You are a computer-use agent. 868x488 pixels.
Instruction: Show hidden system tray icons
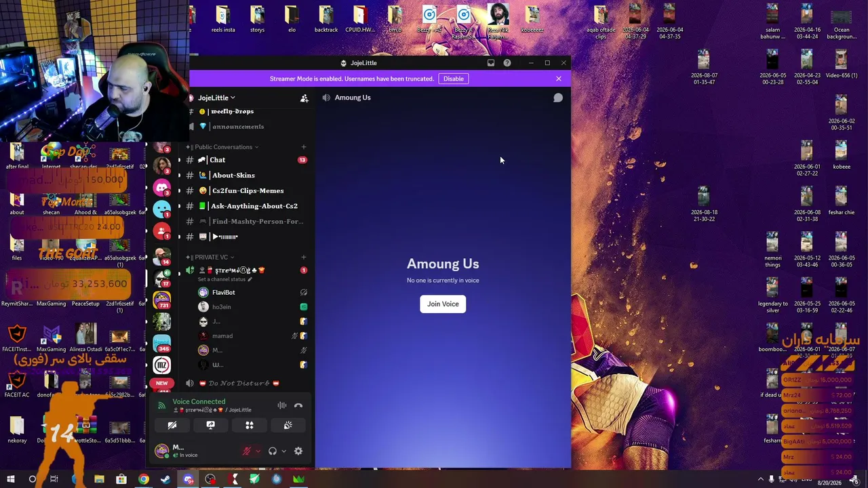click(x=761, y=480)
